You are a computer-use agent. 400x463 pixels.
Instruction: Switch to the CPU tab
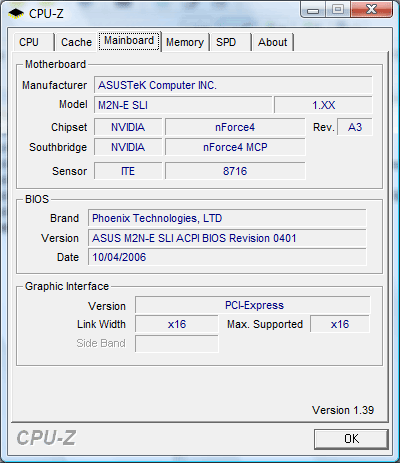[x=33, y=42]
